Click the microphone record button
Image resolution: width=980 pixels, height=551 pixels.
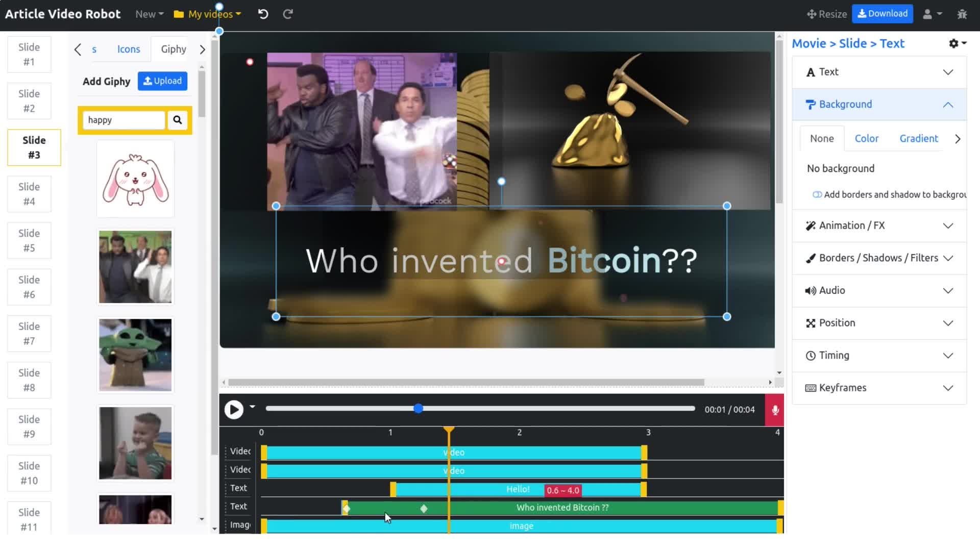click(x=775, y=409)
